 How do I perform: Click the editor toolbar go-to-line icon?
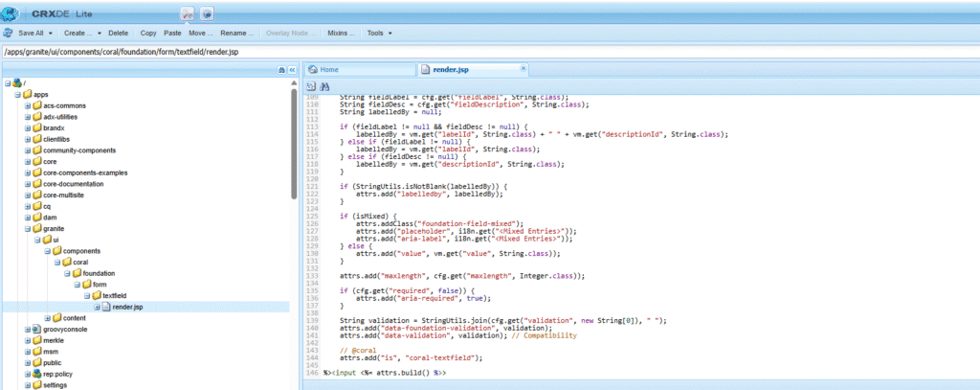click(x=312, y=86)
